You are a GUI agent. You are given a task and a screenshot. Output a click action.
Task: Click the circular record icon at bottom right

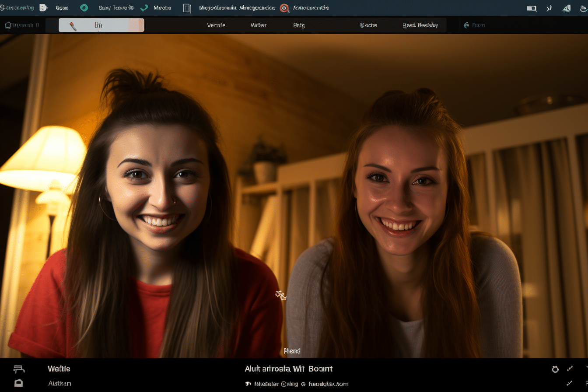tap(555, 369)
